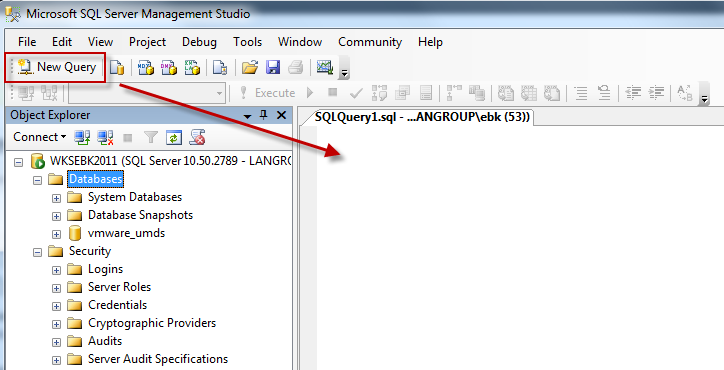Switch to Results to File
Screen dimensions: 724x370
point(552,93)
